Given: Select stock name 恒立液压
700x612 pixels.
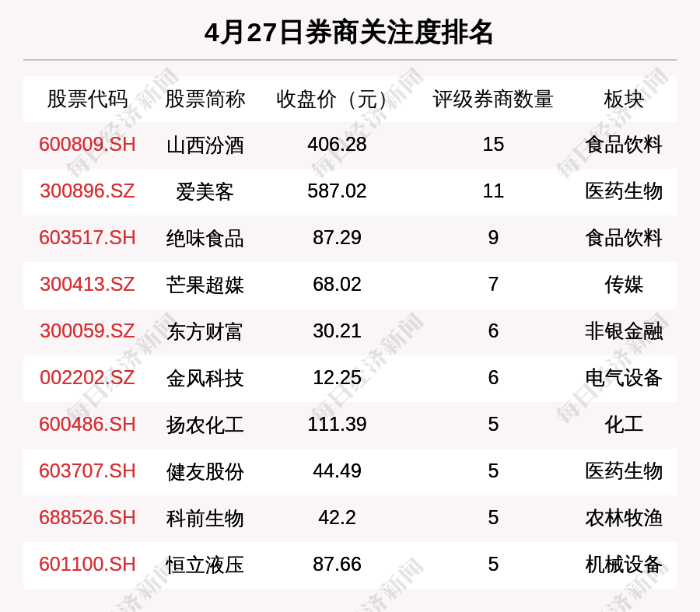Looking at the screenshot, I should pos(205,565).
